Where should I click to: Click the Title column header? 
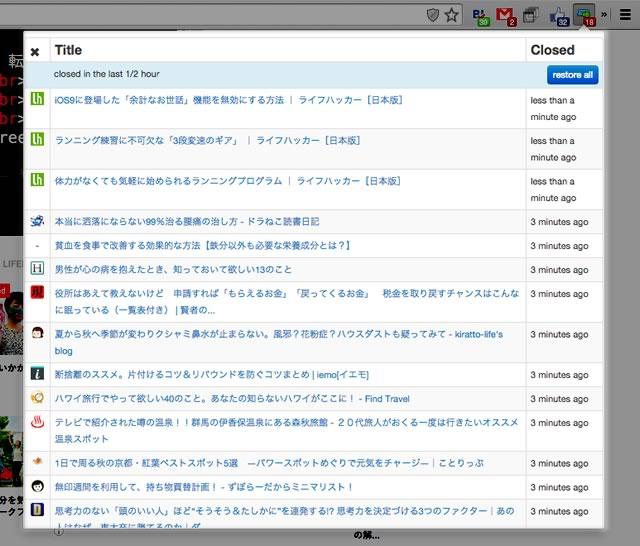click(x=69, y=50)
